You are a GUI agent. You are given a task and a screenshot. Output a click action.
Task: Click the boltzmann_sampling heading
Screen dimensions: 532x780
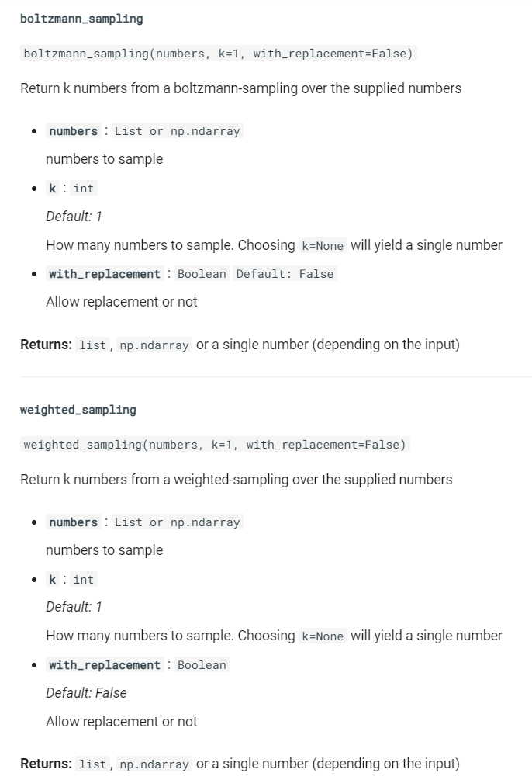81,19
